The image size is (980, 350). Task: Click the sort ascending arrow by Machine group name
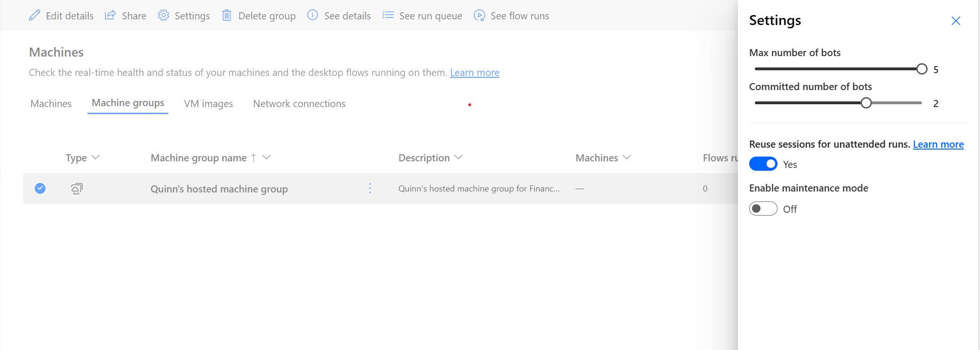point(253,158)
